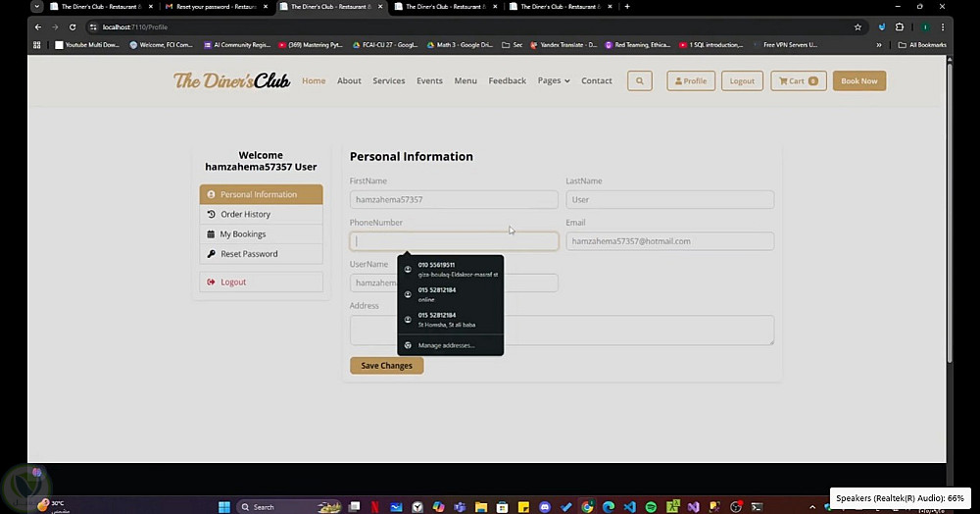
Task: Click the Profile button in navbar
Action: coord(691,80)
